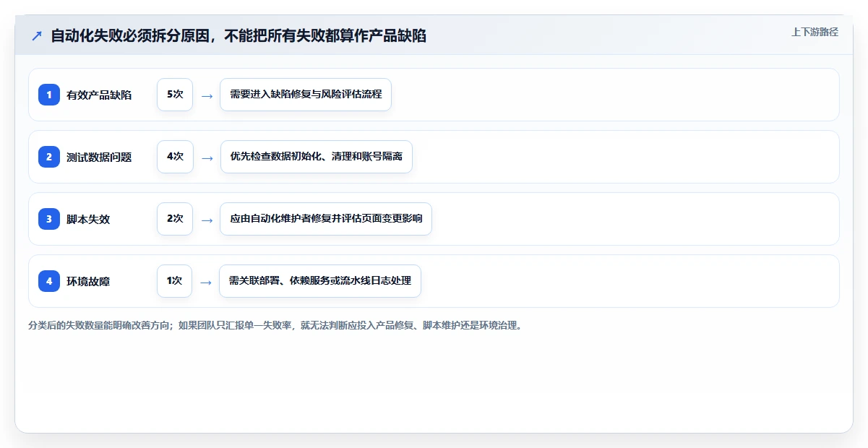
Task: Click the arrow after the 5次 chip
Action: click(207, 95)
